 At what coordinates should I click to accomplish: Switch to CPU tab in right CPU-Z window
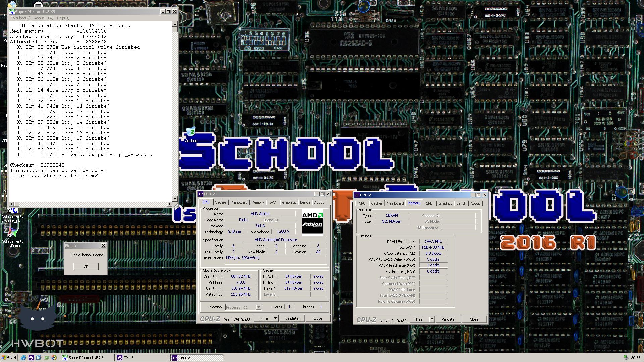pyautogui.click(x=362, y=203)
